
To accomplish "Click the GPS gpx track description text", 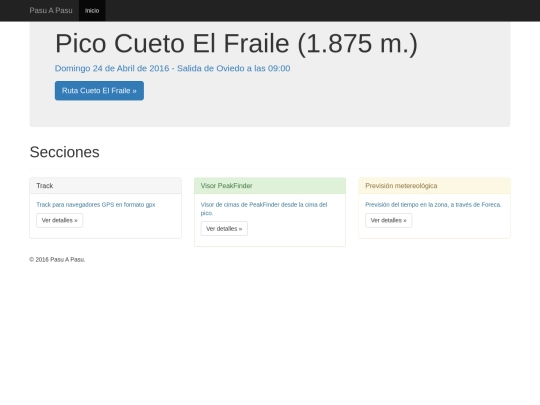I will point(96,205).
